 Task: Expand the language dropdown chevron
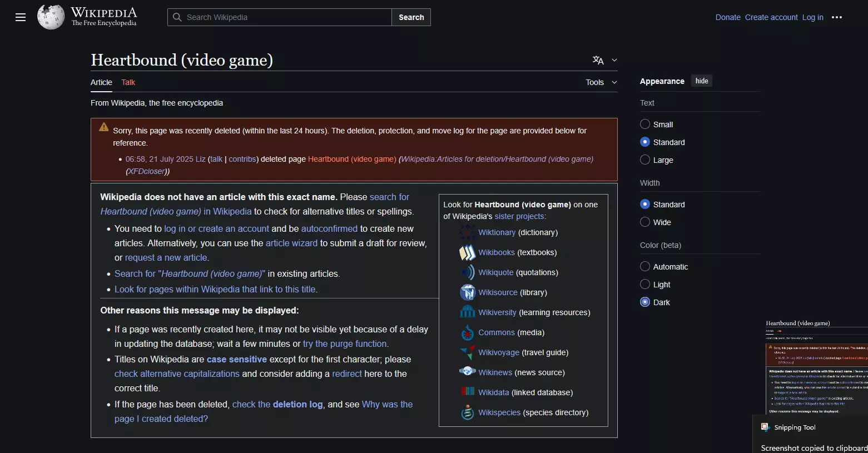[x=614, y=60]
